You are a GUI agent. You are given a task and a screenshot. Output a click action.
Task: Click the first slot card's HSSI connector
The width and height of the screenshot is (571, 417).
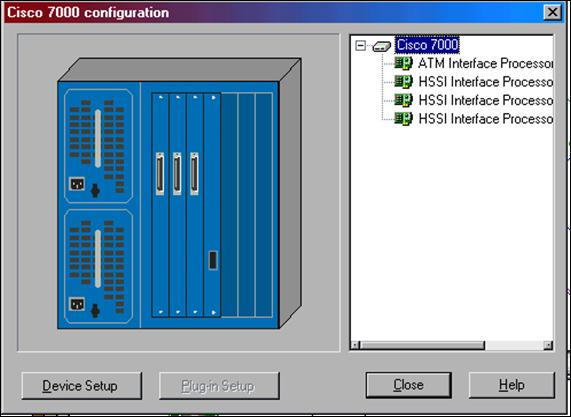(x=160, y=174)
